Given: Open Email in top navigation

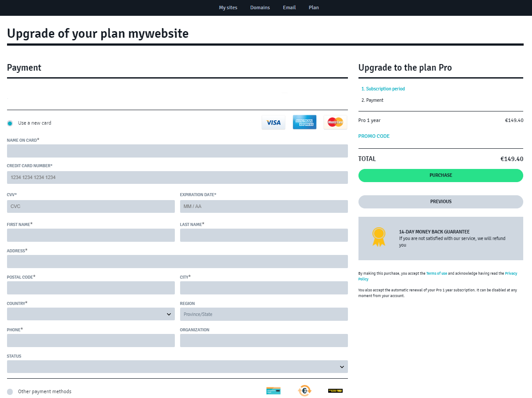Looking at the screenshot, I should tap(289, 7).
